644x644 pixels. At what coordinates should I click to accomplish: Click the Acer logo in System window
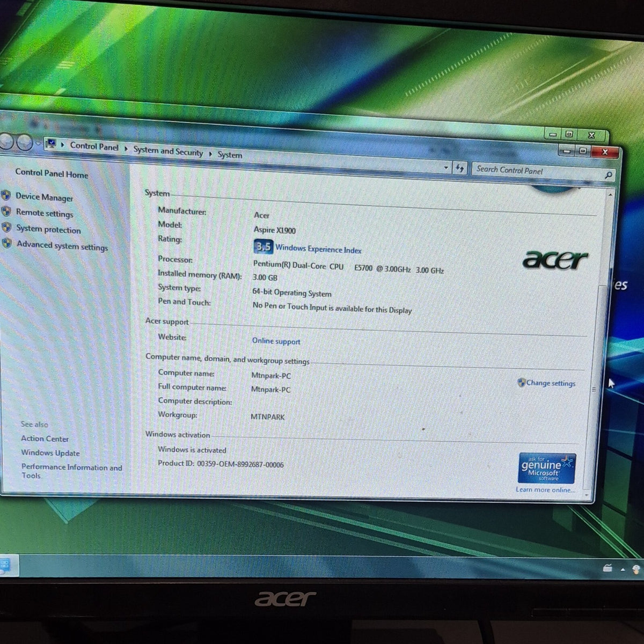tap(555, 260)
